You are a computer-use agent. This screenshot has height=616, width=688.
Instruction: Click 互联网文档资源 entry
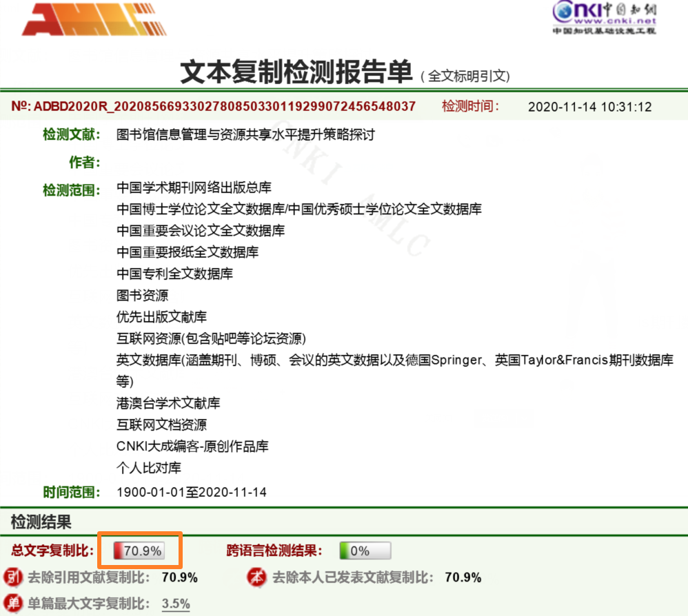click(x=161, y=424)
